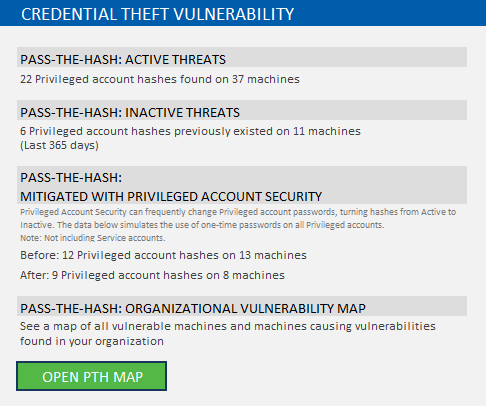Click the note about Service accounts

(93, 238)
